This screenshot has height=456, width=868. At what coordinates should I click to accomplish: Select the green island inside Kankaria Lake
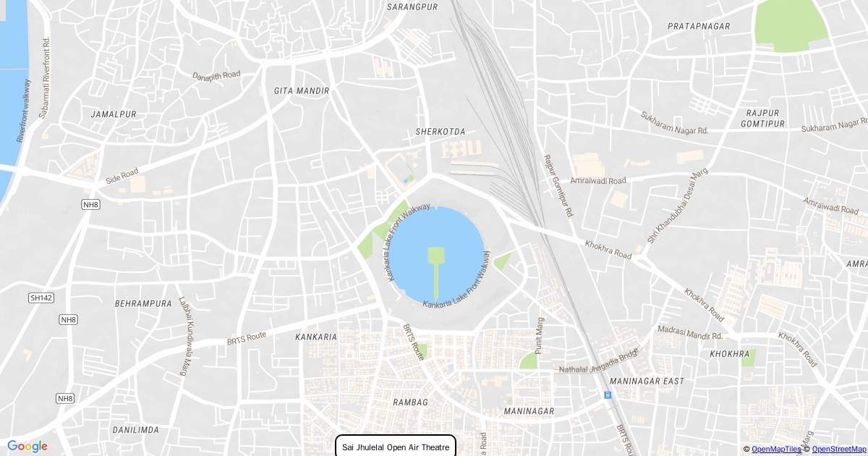435,256
